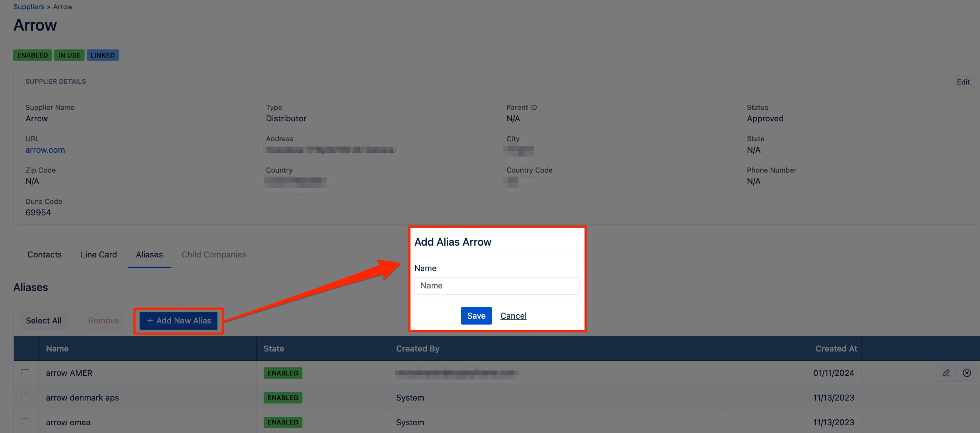The height and width of the screenshot is (433, 980).
Task: Click the alias Name input field
Action: point(497,286)
